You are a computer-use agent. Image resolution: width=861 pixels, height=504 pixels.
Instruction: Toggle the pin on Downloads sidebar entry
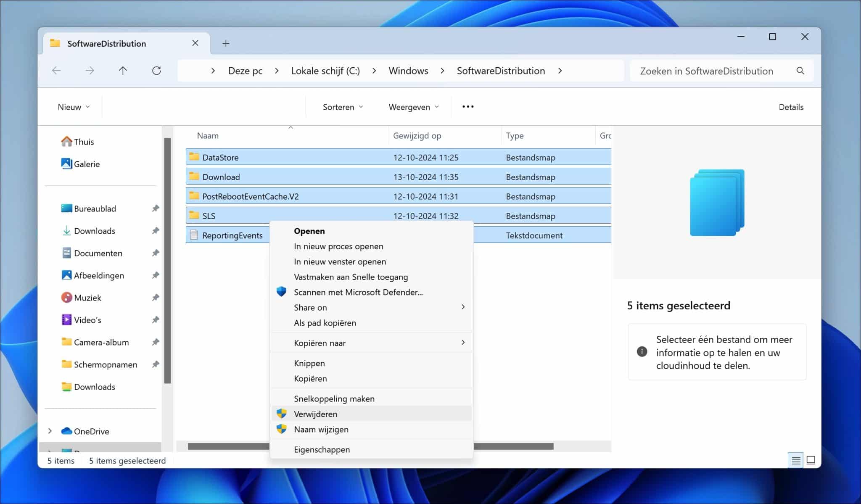pyautogui.click(x=156, y=230)
